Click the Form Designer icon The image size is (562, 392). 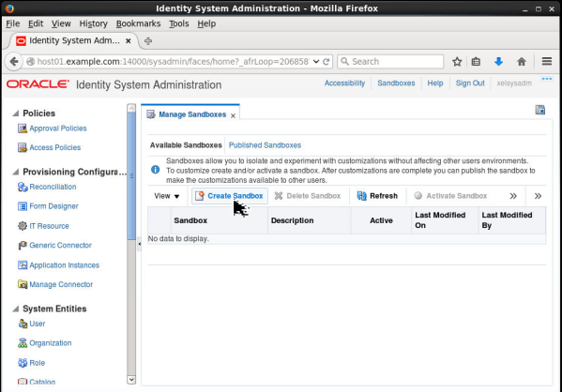(x=23, y=206)
